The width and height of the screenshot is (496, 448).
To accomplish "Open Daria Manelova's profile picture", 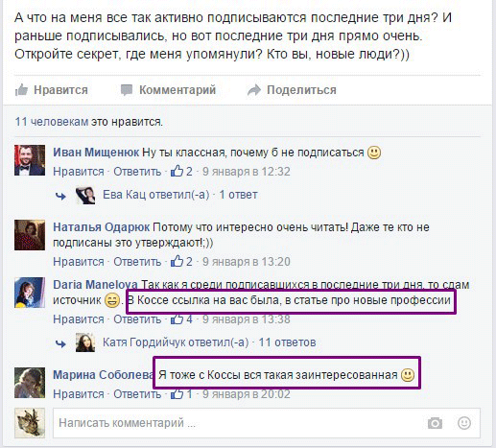I will point(30,293).
